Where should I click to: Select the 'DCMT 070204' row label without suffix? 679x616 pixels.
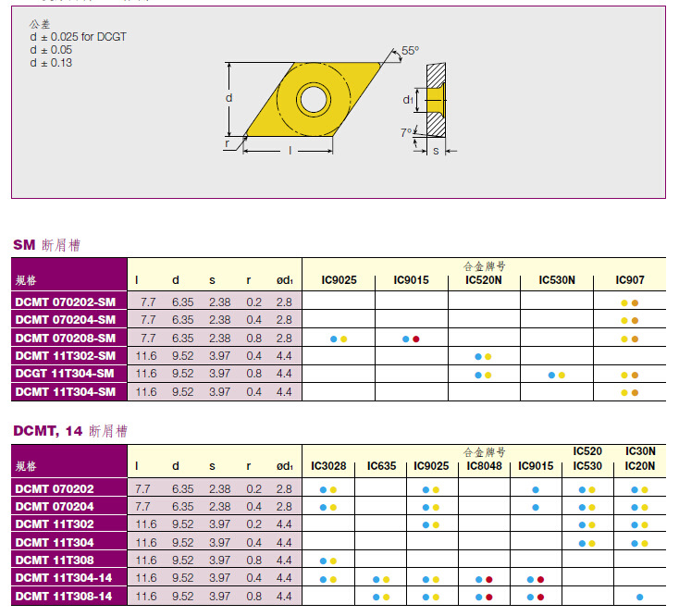pos(55,507)
